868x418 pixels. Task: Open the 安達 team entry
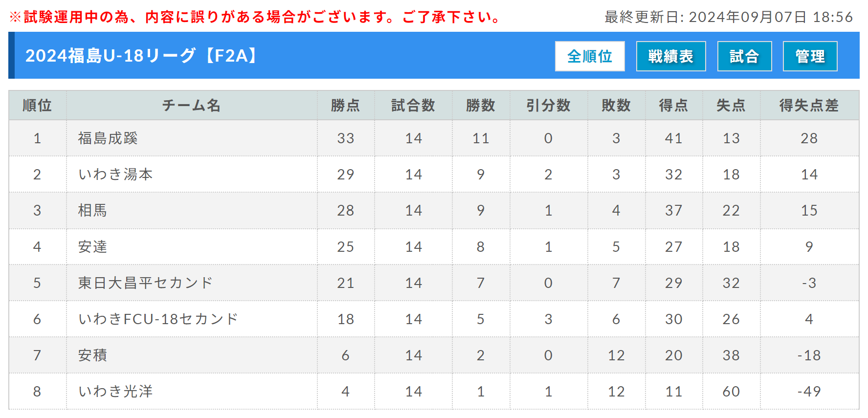(92, 247)
